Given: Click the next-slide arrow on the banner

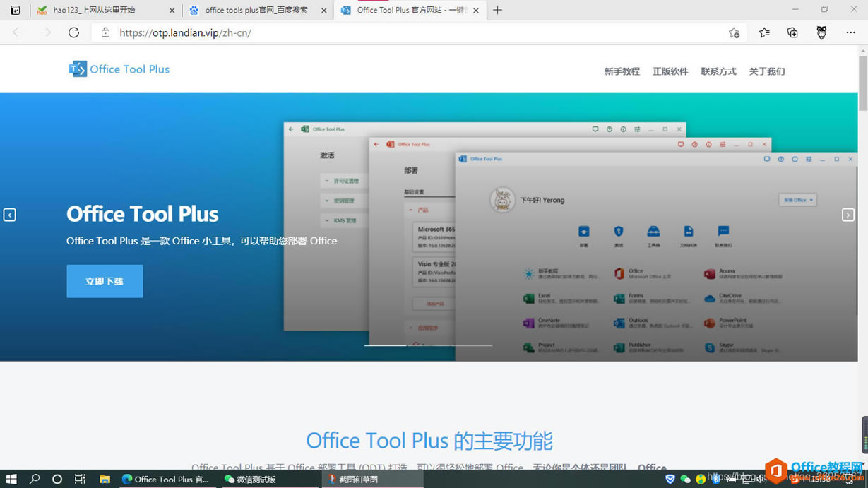Looking at the screenshot, I should [x=848, y=215].
